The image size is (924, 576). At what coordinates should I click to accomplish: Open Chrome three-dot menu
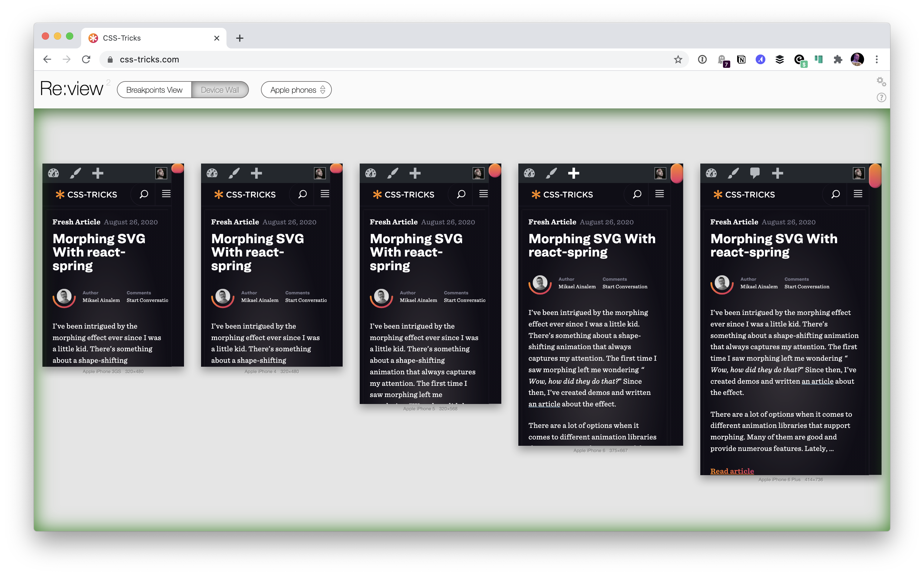click(x=876, y=59)
